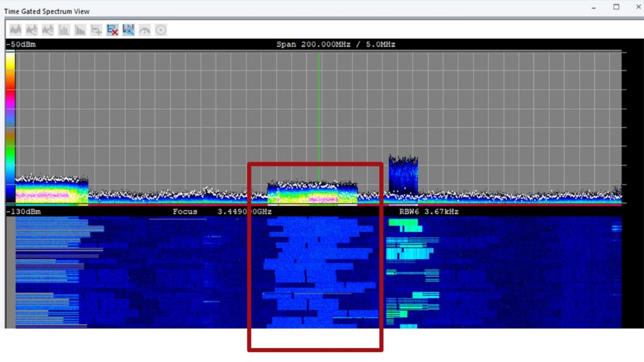Screen dimensions: 644x362
Task: Click the max-hold trace toolbar icon
Action: pyautogui.click(x=31, y=30)
